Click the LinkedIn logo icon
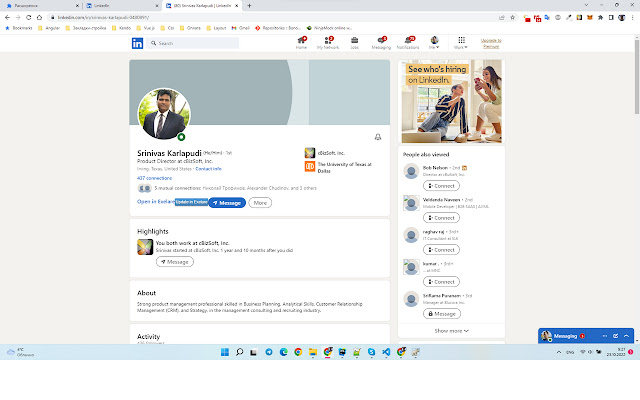 137,43
